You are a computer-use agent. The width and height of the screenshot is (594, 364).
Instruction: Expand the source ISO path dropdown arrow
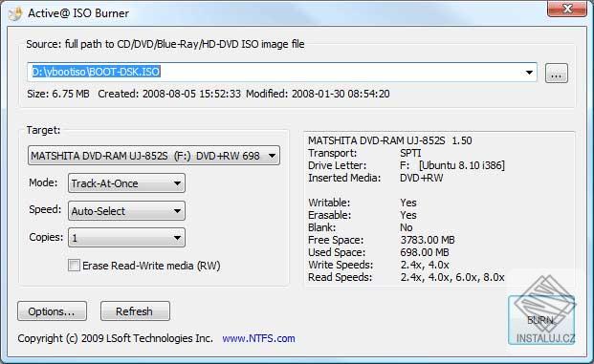tap(529, 73)
